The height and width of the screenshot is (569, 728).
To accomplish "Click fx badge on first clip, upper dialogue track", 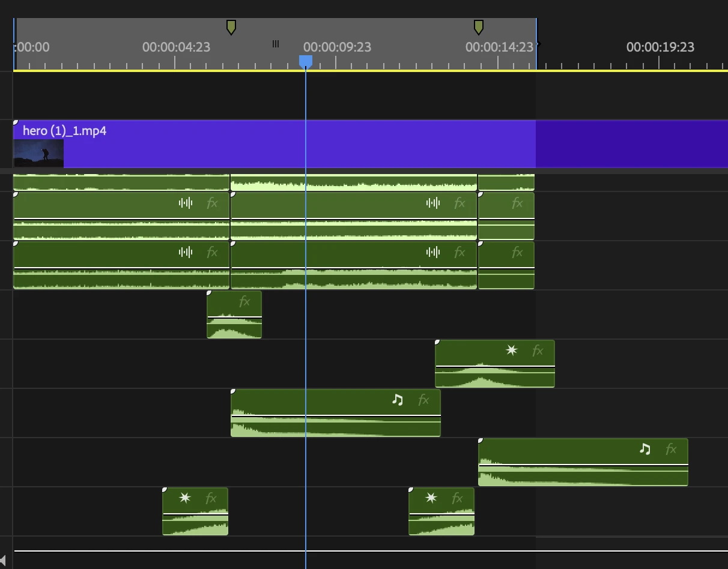I will click(212, 203).
